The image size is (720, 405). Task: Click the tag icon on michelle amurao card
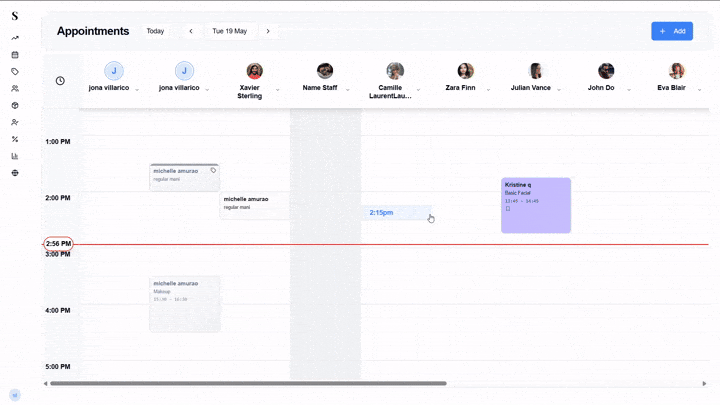pos(213,170)
